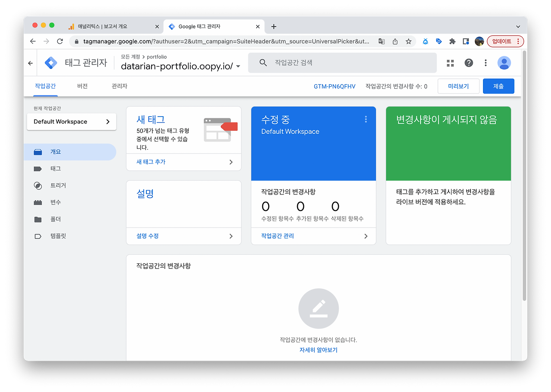Reload the current page
The image size is (551, 392).
click(60, 41)
